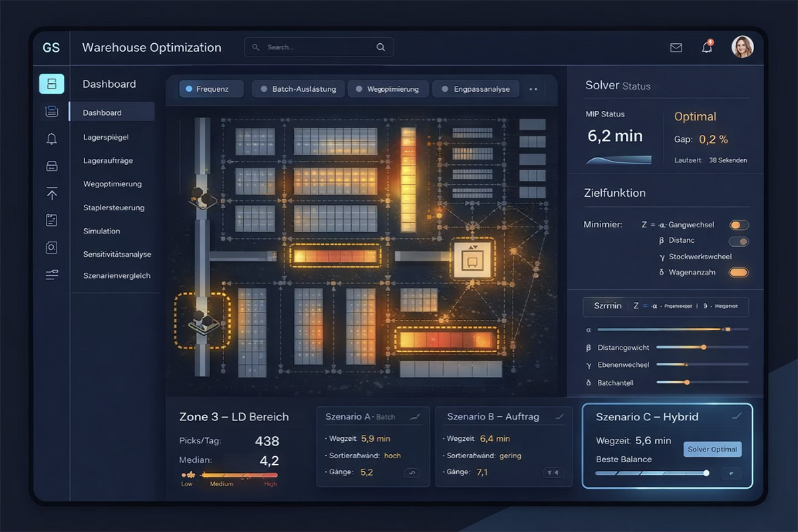Adjust the alpha weight slider

coord(672,329)
